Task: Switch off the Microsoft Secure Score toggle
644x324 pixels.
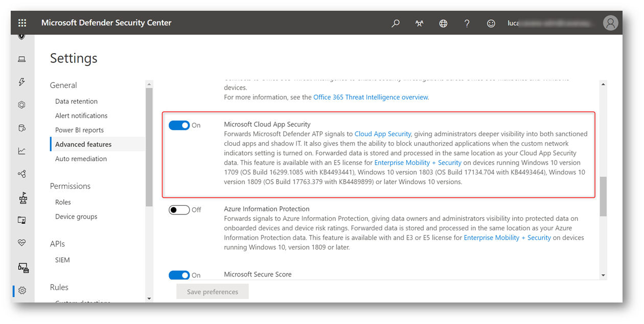Action: click(179, 275)
